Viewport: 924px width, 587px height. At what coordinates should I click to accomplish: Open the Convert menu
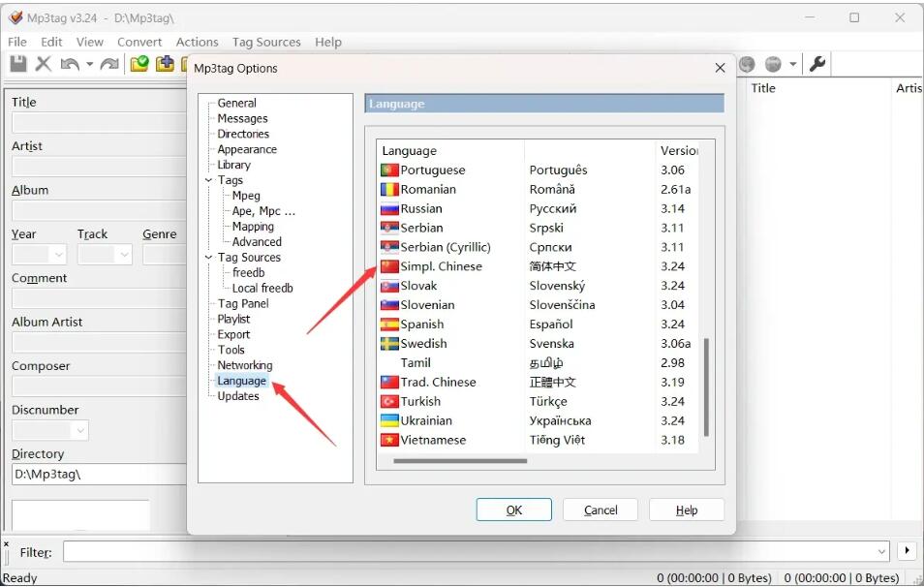[139, 42]
